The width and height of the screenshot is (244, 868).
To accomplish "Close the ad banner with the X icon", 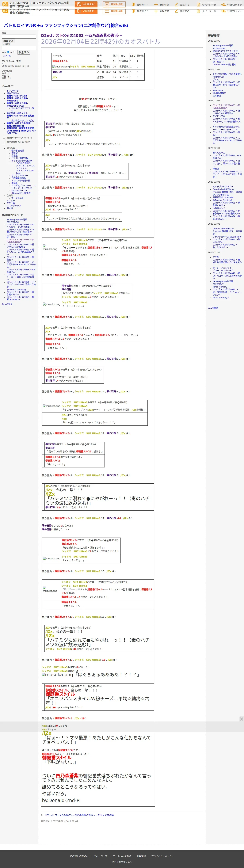I will [241, 719].
